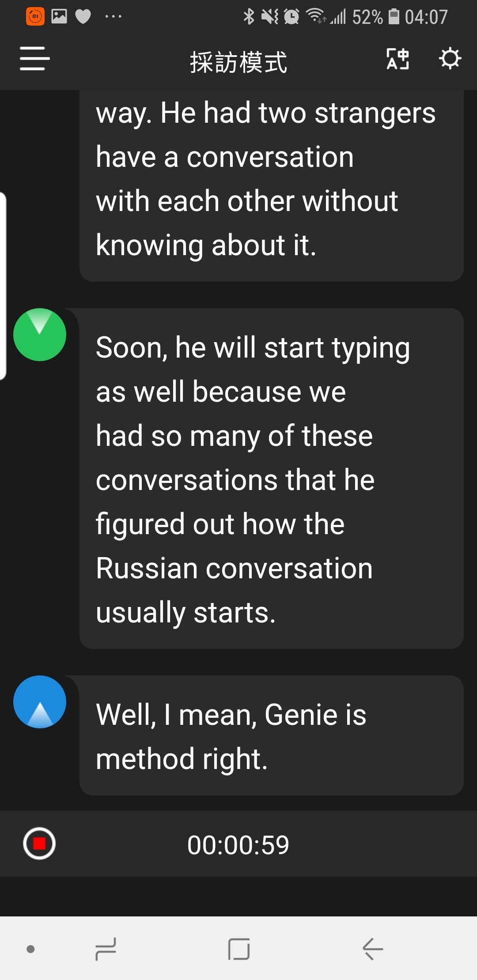Viewport: 477px width, 980px height.
Task: Stop the recording
Action: click(x=39, y=844)
